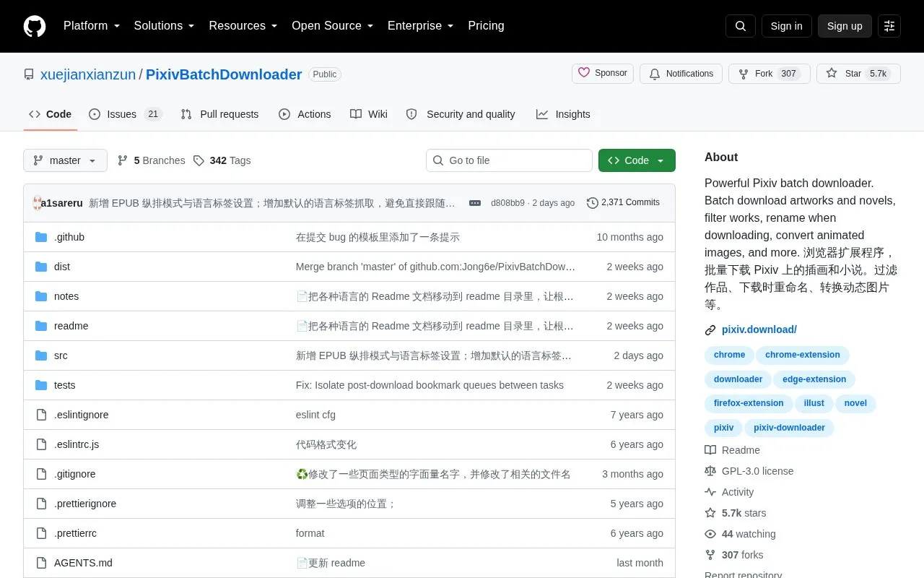The image size is (924, 578).
Task: Open the src folder
Action: tap(61, 355)
